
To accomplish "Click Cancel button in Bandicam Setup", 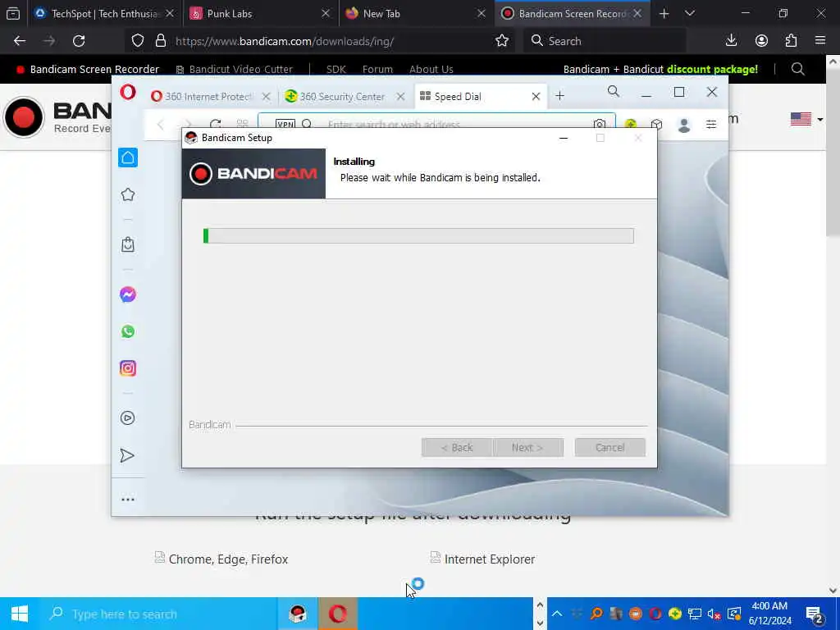I will (609, 447).
